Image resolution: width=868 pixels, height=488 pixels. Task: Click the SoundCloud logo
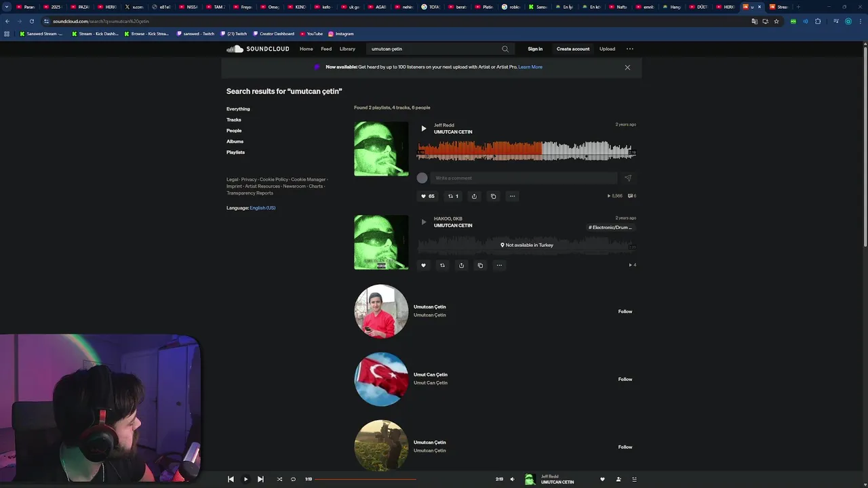coord(258,49)
